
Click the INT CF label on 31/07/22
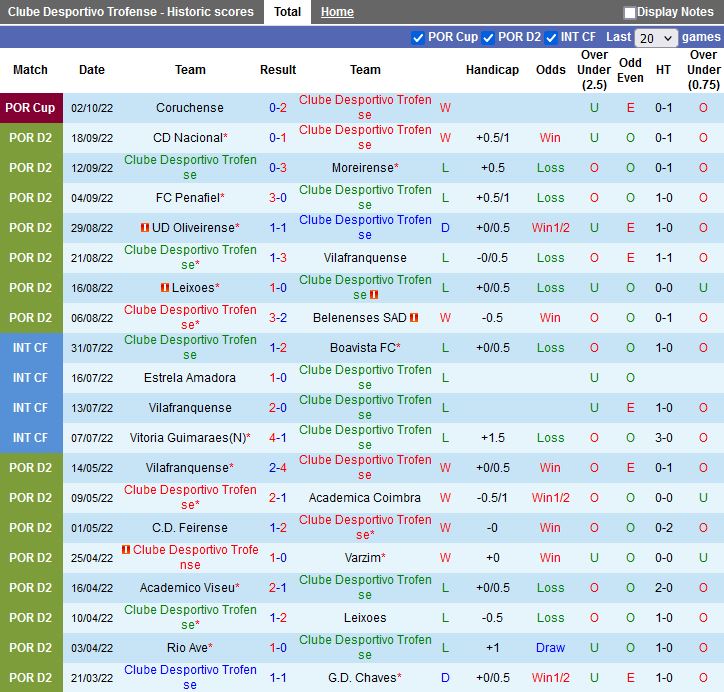(30, 348)
